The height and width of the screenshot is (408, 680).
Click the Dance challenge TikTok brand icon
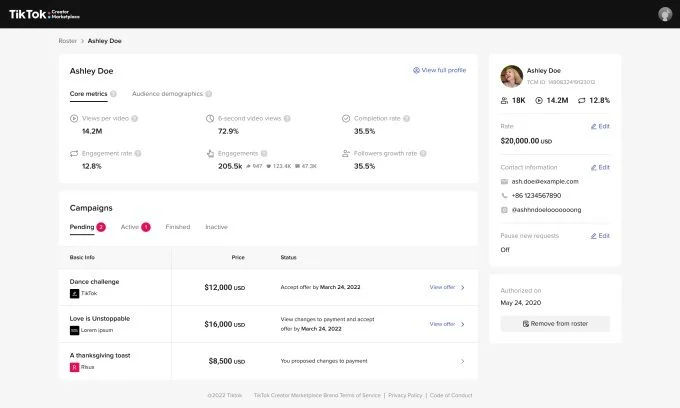pyautogui.click(x=74, y=294)
